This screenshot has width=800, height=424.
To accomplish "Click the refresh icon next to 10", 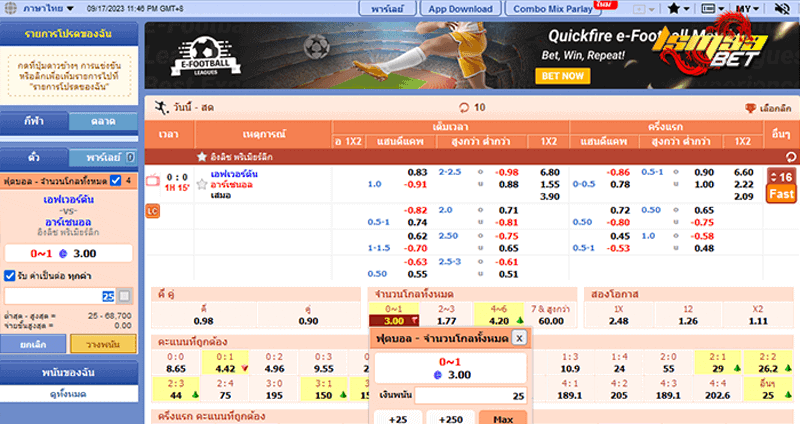I will click(x=463, y=108).
